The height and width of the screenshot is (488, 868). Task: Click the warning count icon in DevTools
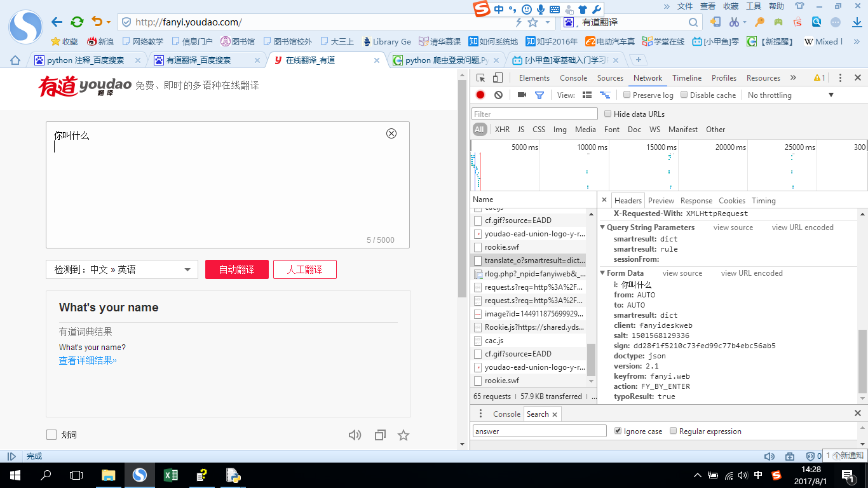820,78
